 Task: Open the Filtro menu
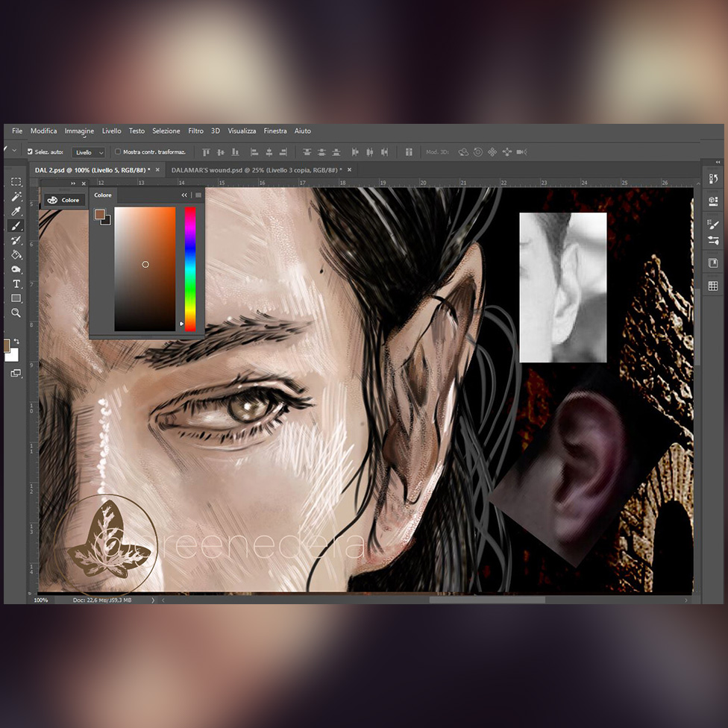(x=195, y=131)
